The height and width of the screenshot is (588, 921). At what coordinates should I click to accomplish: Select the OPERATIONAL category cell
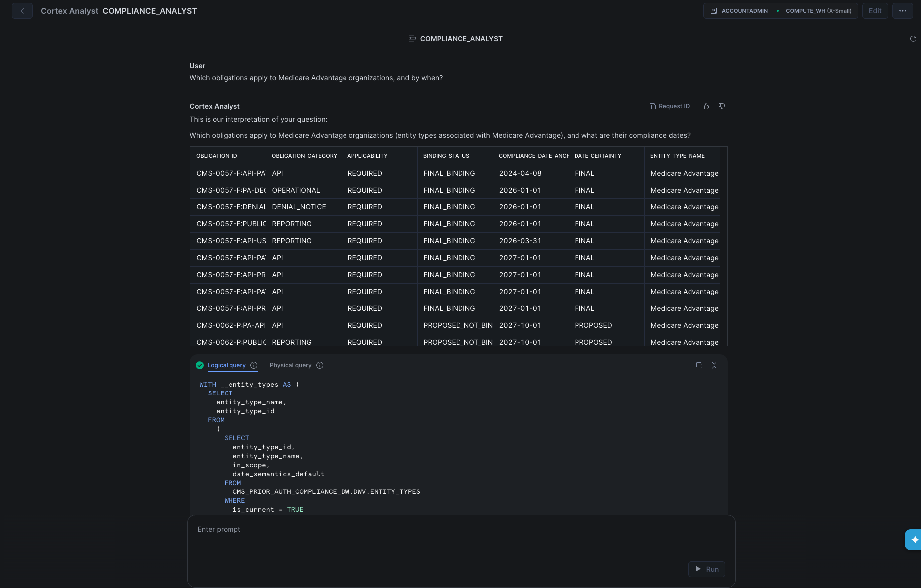[x=304, y=190]
